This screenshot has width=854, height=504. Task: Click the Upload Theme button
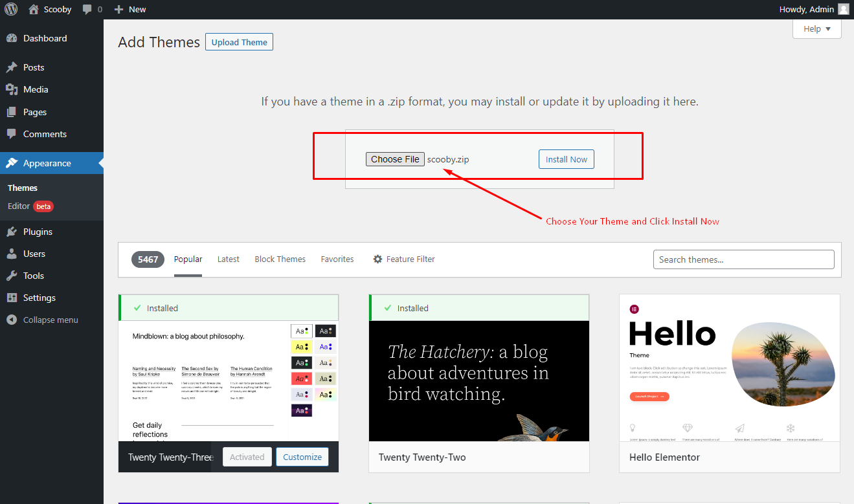(x=239, y=42)
